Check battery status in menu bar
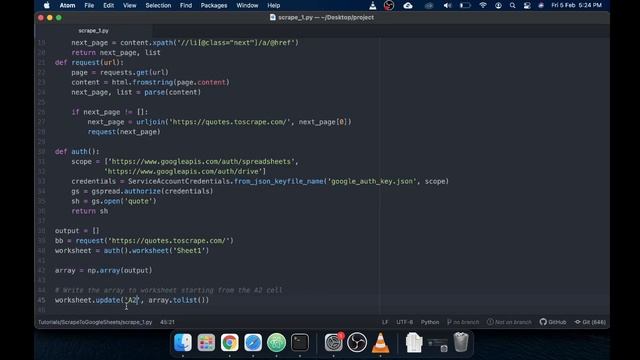The width and height of the screenshot is (640, 360). coord(465,5)
